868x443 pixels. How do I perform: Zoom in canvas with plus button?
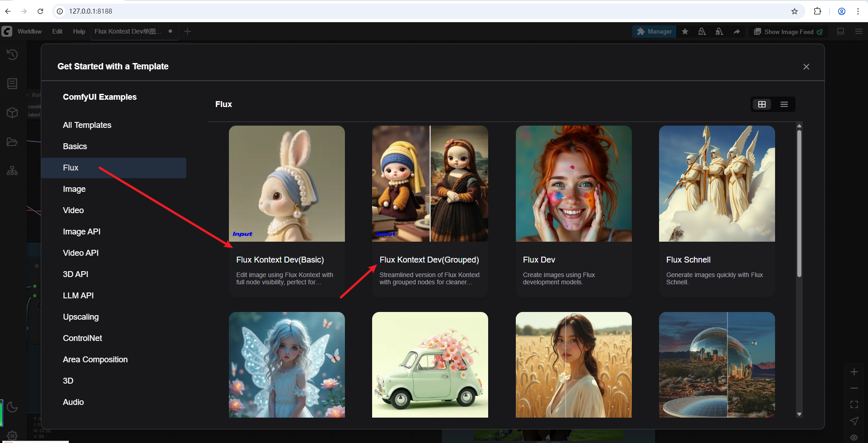(854, 372)
